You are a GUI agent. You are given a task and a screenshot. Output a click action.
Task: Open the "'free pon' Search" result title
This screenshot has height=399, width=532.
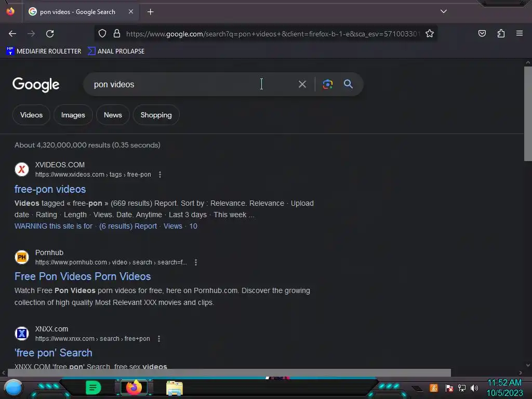(x=54, y=353)
